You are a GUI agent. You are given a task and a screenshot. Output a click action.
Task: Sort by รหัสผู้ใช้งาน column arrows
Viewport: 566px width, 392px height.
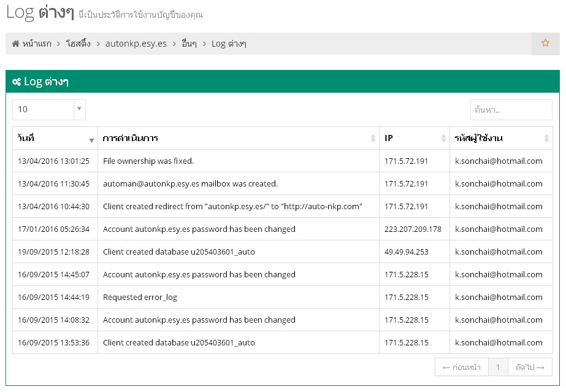pyautogui.click(x=546, y=139)
